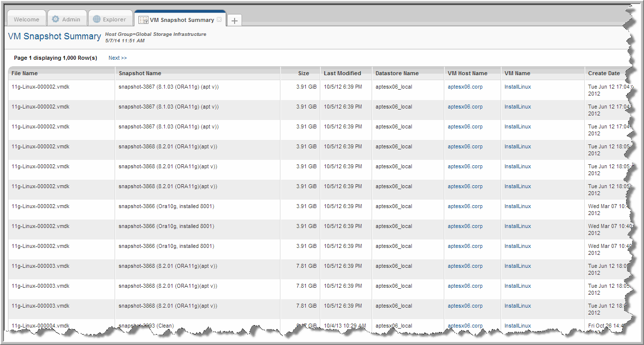Go to next page with Next >> link
The width and height of the screenshot is (644, 345).
(x=118, y=58)
